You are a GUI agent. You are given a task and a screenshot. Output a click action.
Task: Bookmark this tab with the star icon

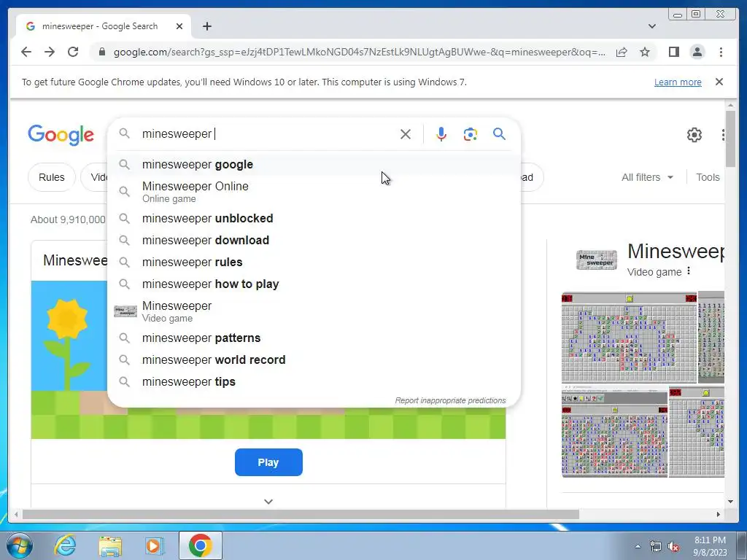pyautogui.click(x=645, y=52)
